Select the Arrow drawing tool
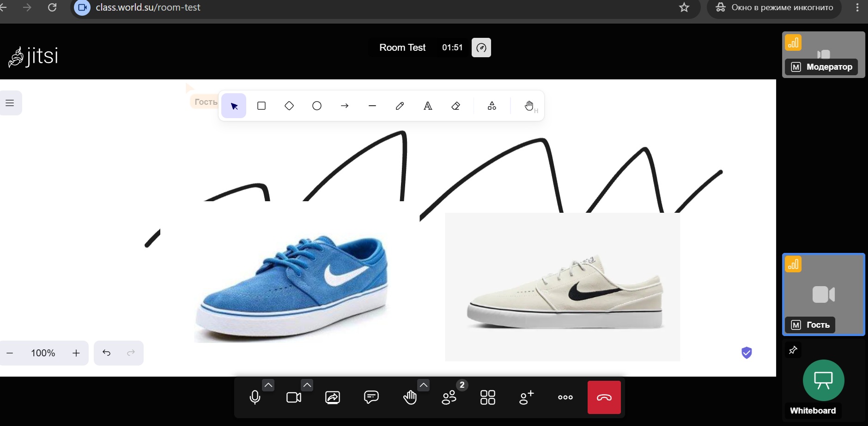Screen dimensions: 868x426 click(345, 106)
